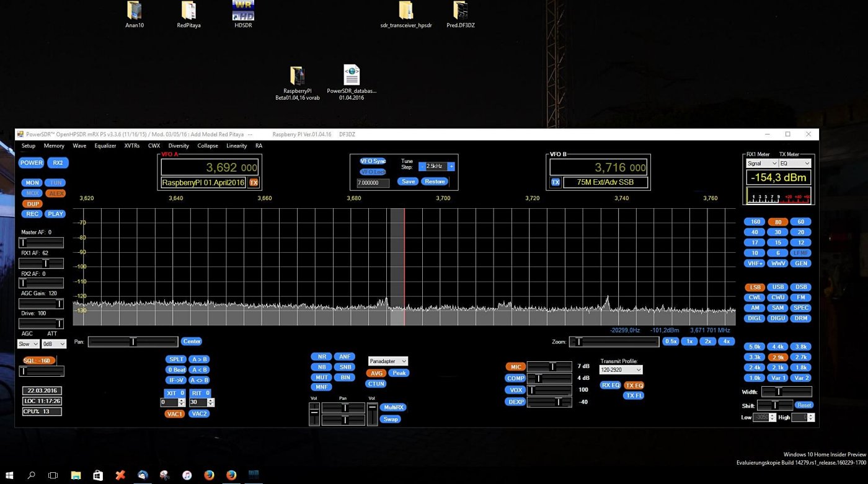Open the Memory menu
This screenshot has height=484, width=868.
[x=54, y=146]
